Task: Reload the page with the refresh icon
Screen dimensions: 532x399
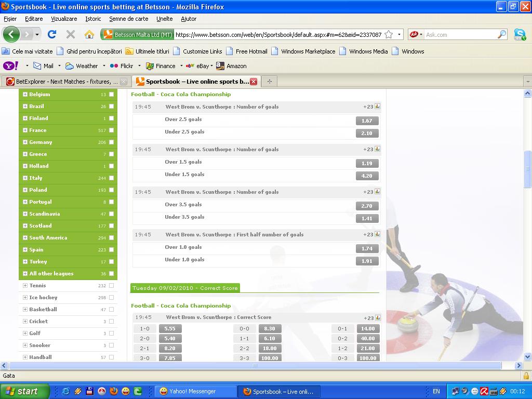Action: pyautogui.click(x=52, y=34)
